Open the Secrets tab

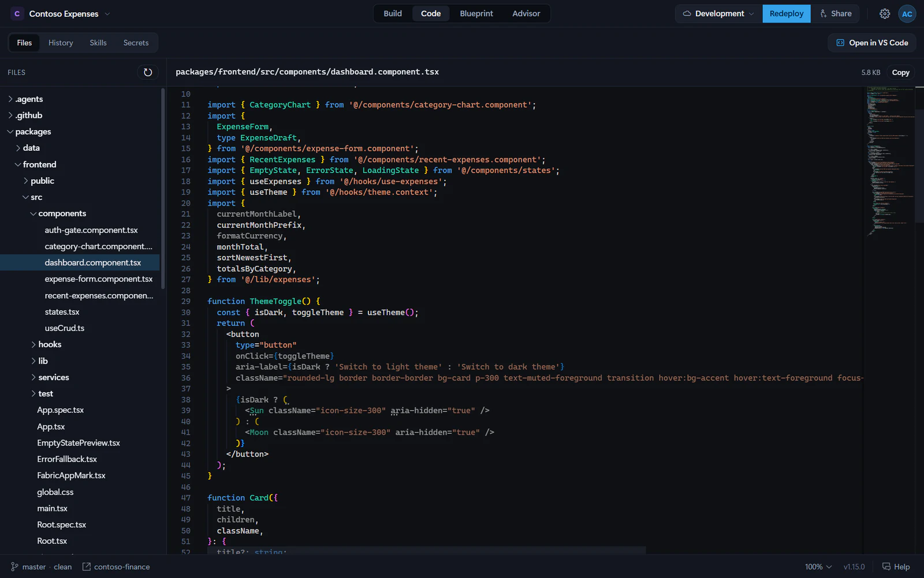136,43
